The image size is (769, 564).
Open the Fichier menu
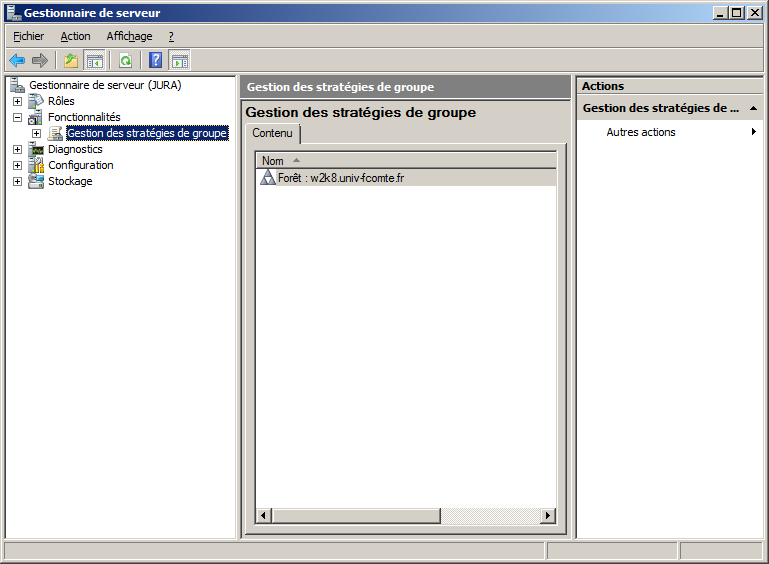[x=28, y=36]
